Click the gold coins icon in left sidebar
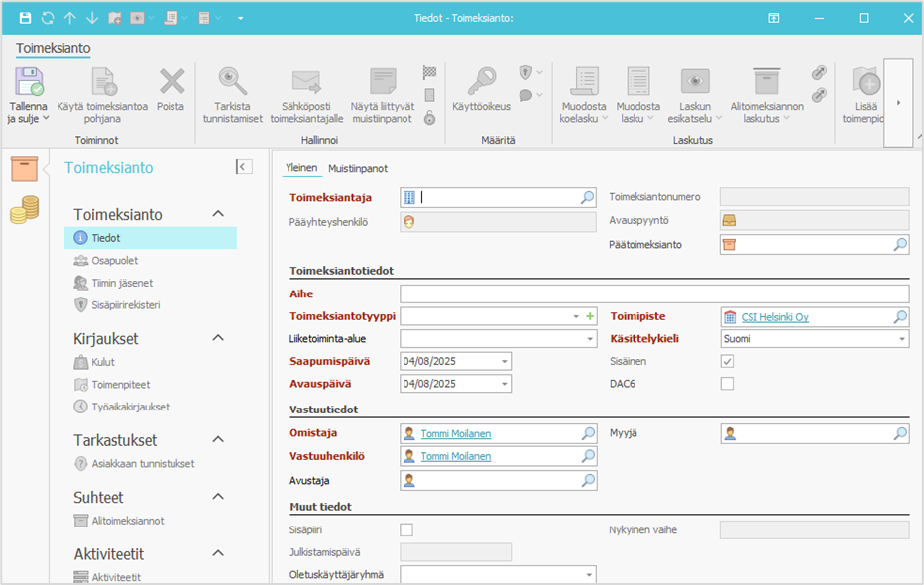Image resolution: width=924 pixels, height=585 pixels. click(x=25, y=210)
